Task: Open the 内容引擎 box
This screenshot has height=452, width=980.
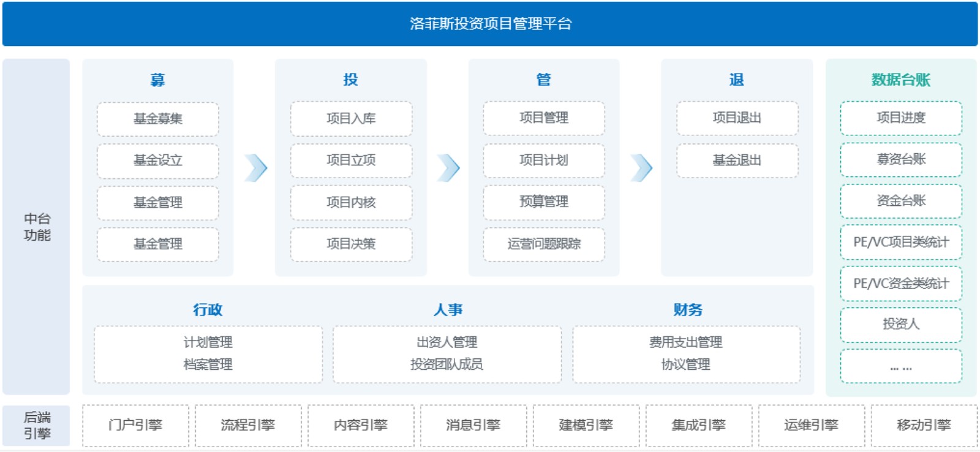Action: coord(361,425)
